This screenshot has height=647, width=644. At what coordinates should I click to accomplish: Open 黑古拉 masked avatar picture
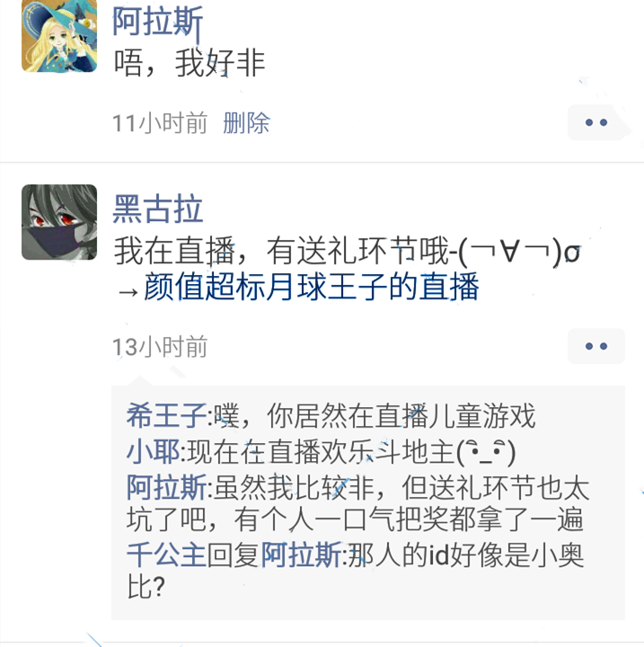pyautogui.click(x=59, y=222)
